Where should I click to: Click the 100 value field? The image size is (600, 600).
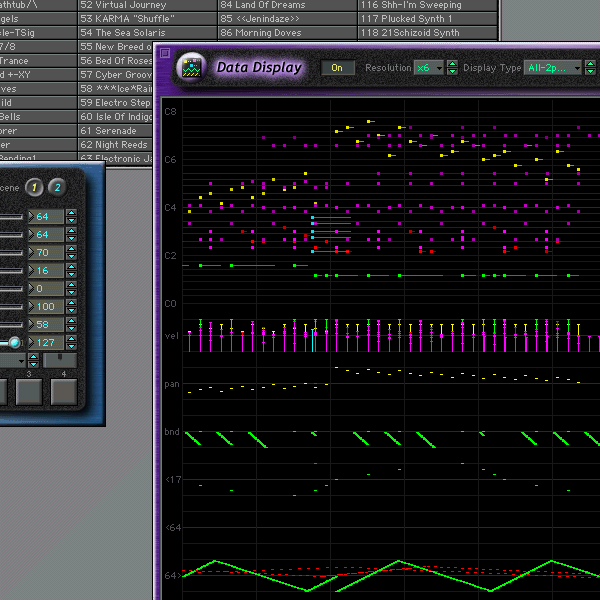(x=46, y=307)
